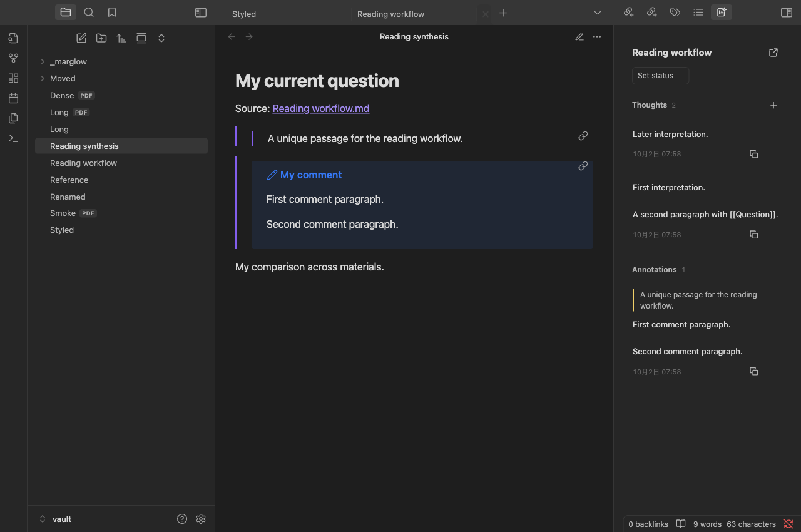Open the outgoing links pane icon
The height and width of the screenshot is (532, 801).
click(x=651, y=12)
